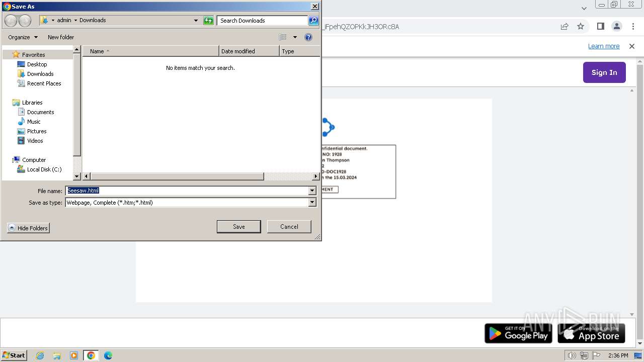Click navigation pane scroll down arrow
644x362 pixels.
[x=77, y=176]
